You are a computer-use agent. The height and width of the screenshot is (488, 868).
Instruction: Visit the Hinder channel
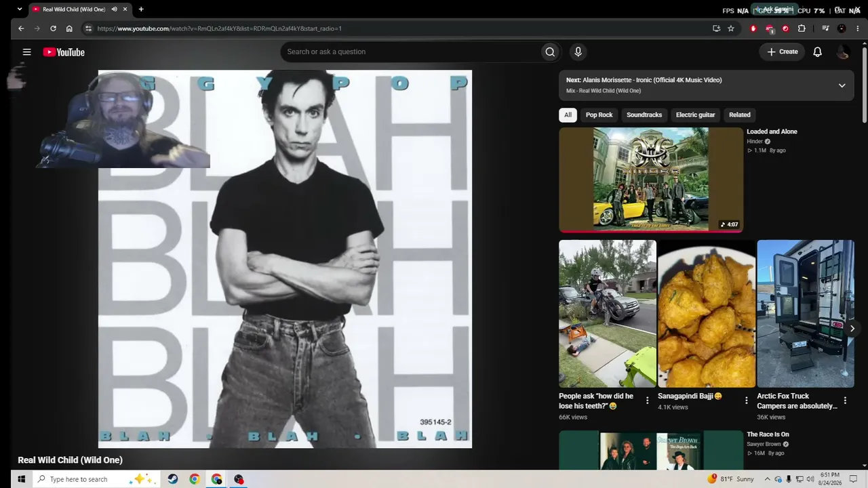[x=755, y=141]
